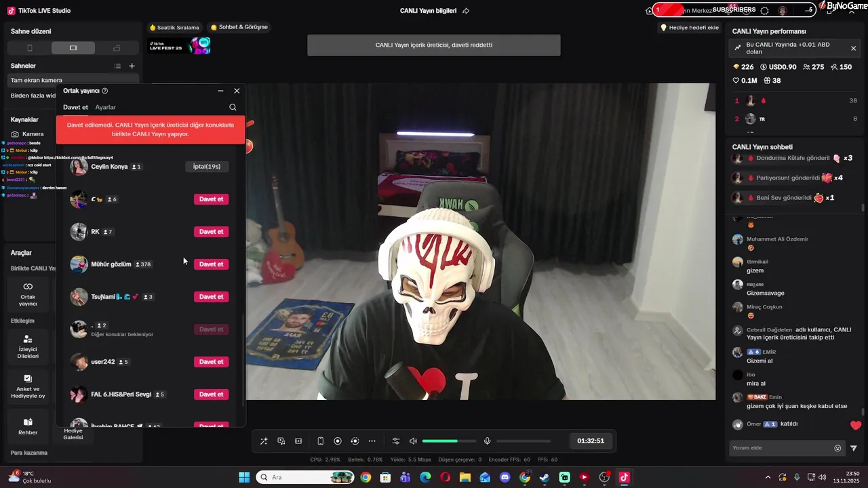Screen dimensions: 868x488
Task: Click Hediye hedefi ekle
Action: 690,28
